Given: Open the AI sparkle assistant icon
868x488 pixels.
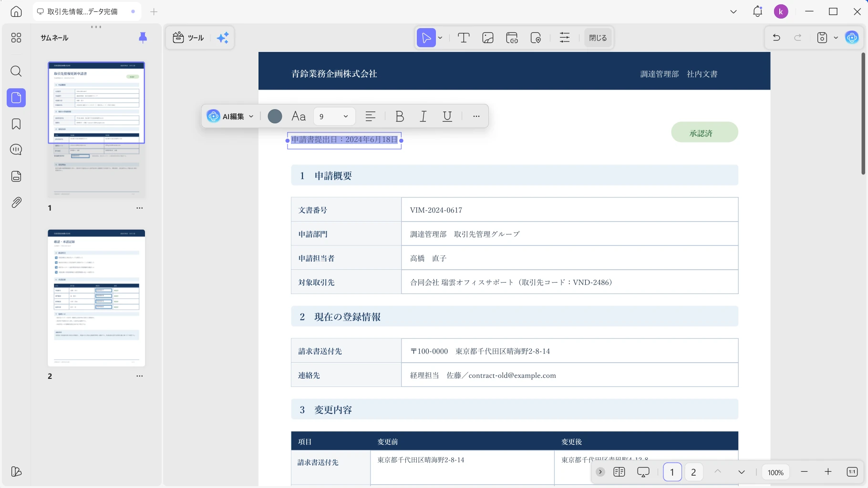Looking at the screenshot, I should (223, 38).
